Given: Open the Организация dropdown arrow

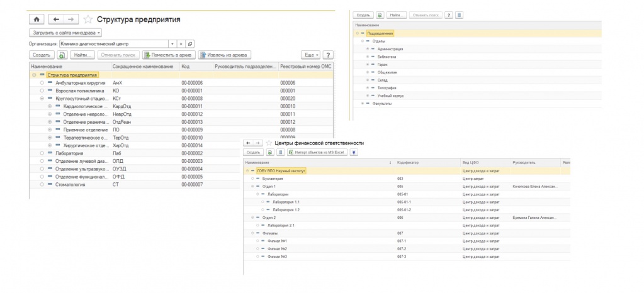Looking at the screenshot, I should [x=172, y=44].
